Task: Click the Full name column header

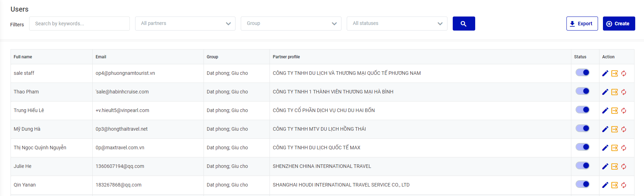Action: [x=23, y=57]
